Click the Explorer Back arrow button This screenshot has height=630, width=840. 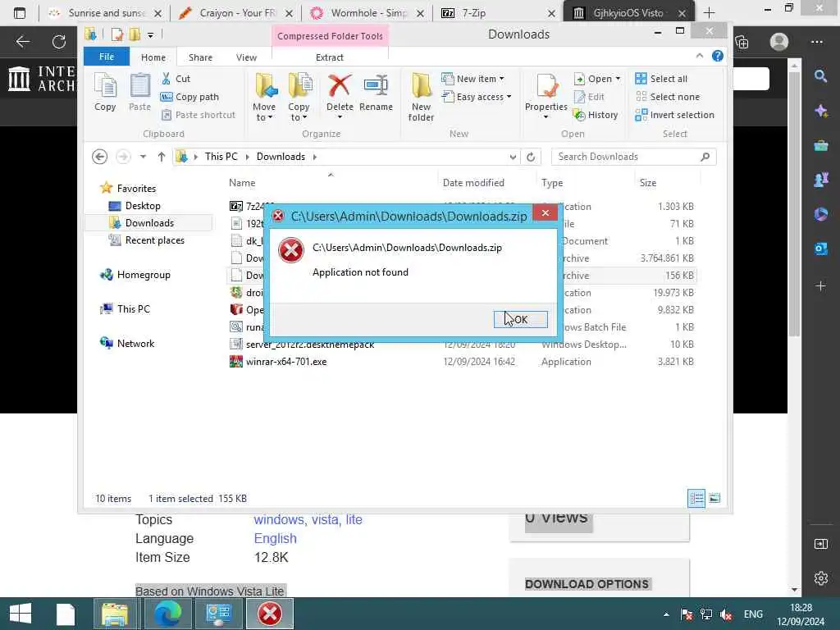99,157
